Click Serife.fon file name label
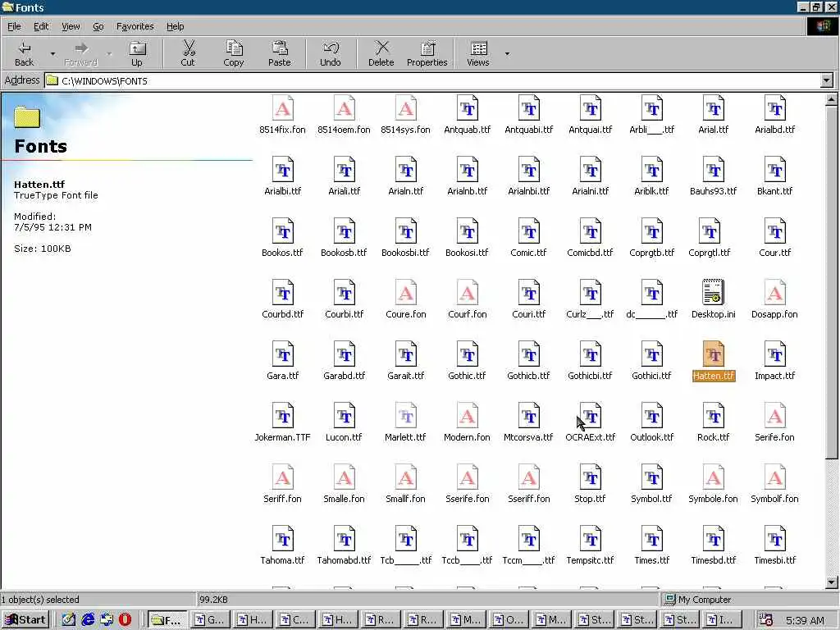The height and width of the screenshot is (630, 840). (x=774, y=437)
